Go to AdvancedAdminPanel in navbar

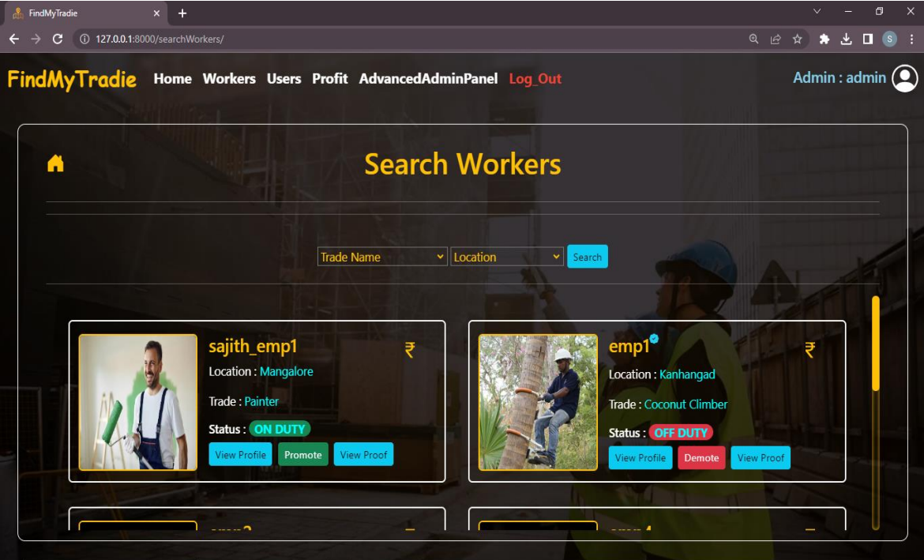coord(428,79)
